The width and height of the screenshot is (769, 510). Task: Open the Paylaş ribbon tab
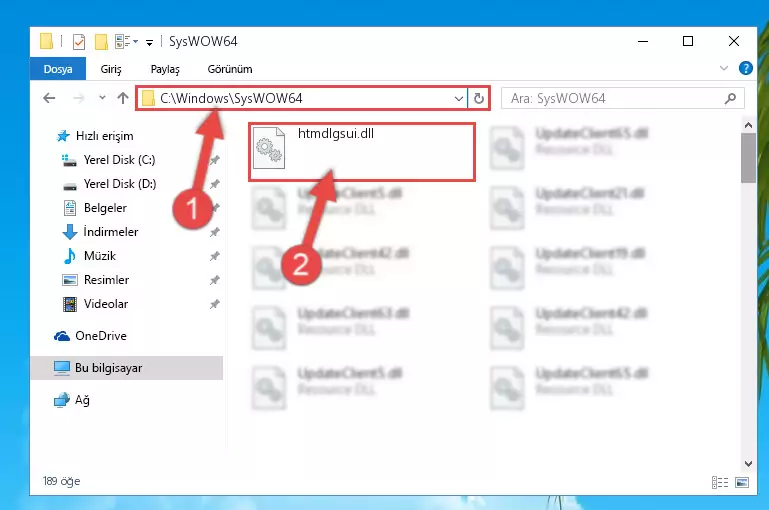point(165,69)
